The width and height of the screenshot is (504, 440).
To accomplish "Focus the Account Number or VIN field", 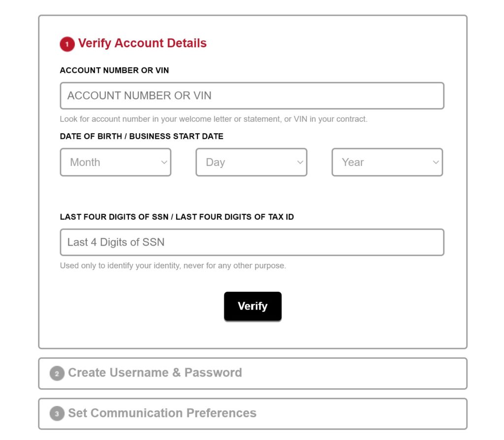I will [252, 96].
